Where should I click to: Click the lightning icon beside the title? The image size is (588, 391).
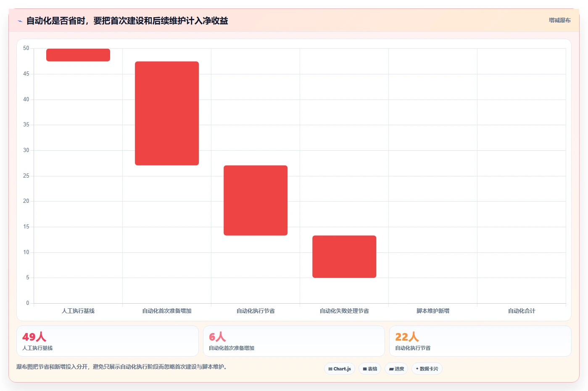pos(20,21)
